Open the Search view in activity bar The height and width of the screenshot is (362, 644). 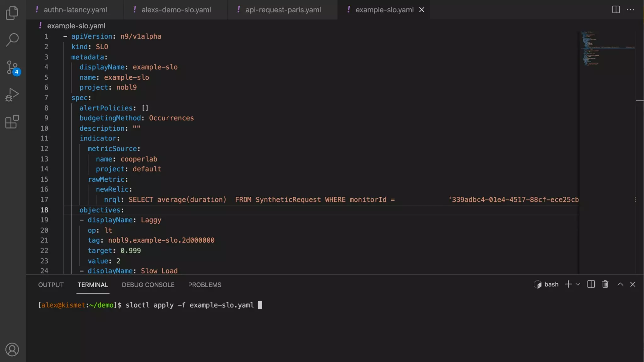point(12,40)
